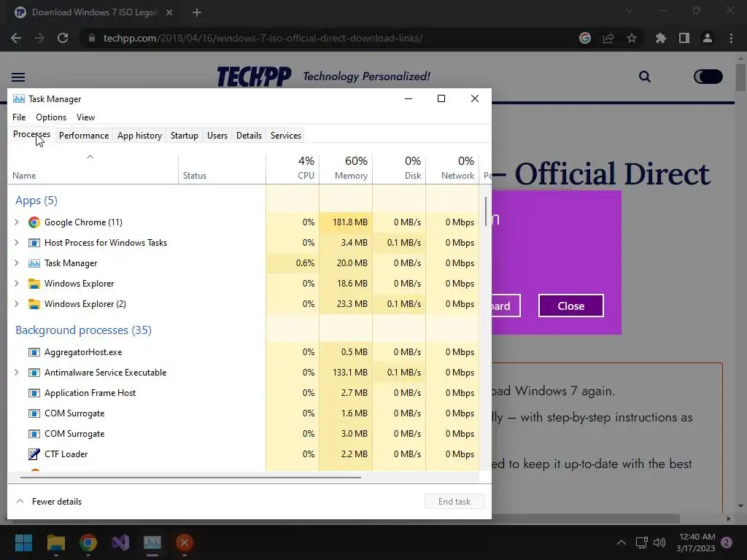Click the Chrome address bar URL
This screenshot has width=747, height=560.
[x=263, y=38]
